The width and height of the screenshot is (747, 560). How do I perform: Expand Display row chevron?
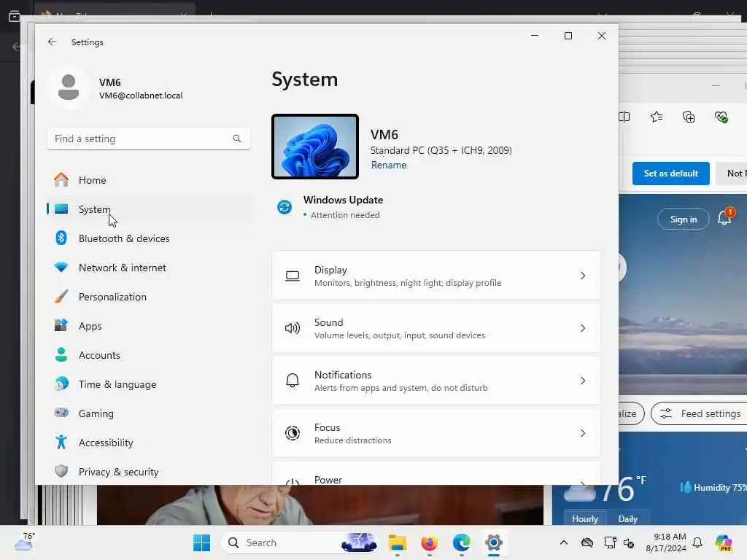coord(583,276)
